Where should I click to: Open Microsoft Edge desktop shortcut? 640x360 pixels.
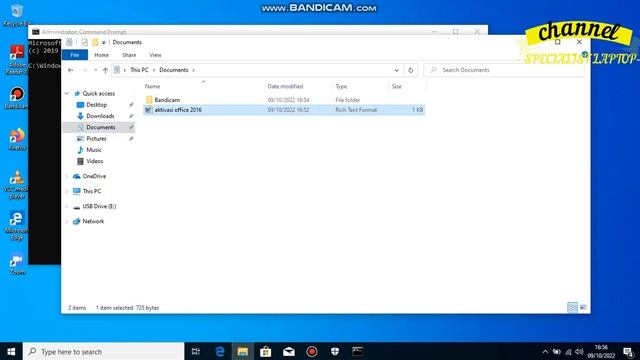(17, 226)
